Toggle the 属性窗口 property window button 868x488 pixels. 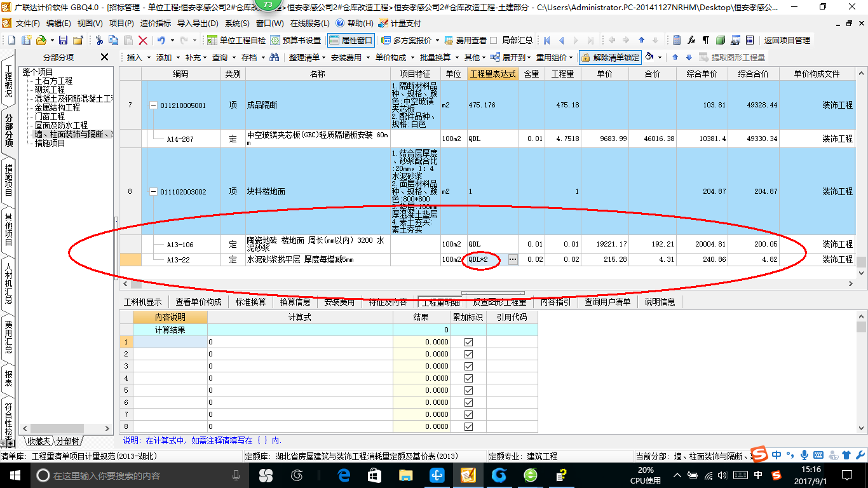pos(351,40)
